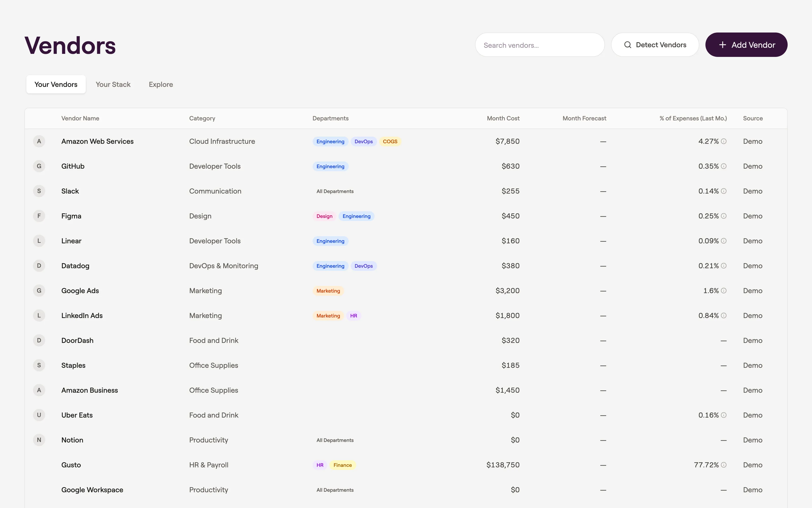
Task: Open info icon next to 0.16%
Action: click(x=724, y=415)
